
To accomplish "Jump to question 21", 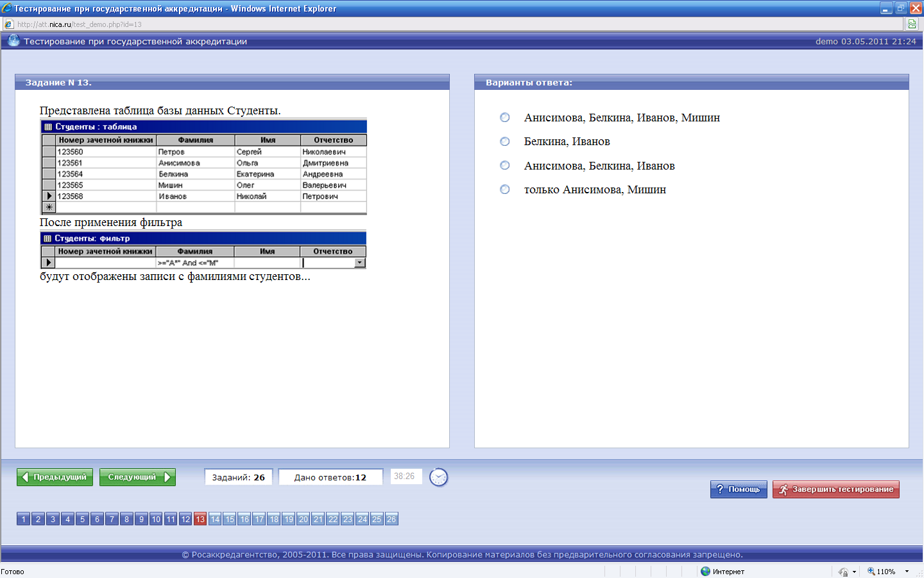I will click(x=318, y=519).
